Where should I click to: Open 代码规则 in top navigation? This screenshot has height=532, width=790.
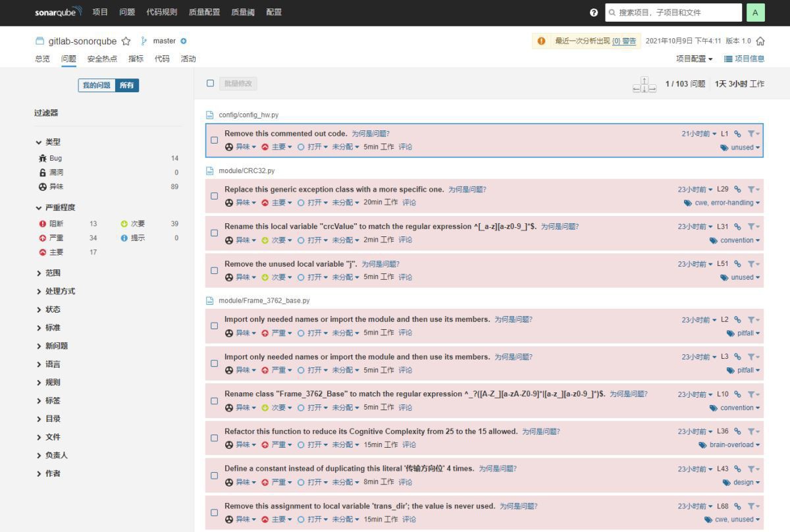tap(161, 12)
